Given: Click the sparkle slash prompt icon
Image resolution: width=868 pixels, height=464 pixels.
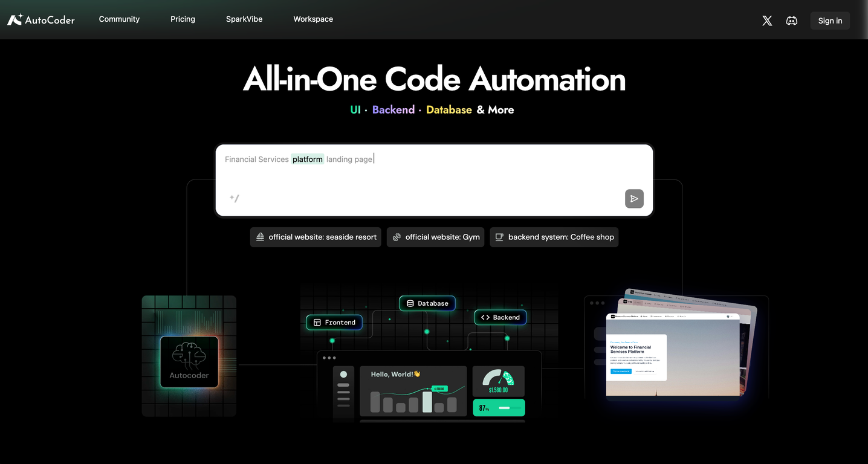Looking at the screenshot, I should point(235,198).
